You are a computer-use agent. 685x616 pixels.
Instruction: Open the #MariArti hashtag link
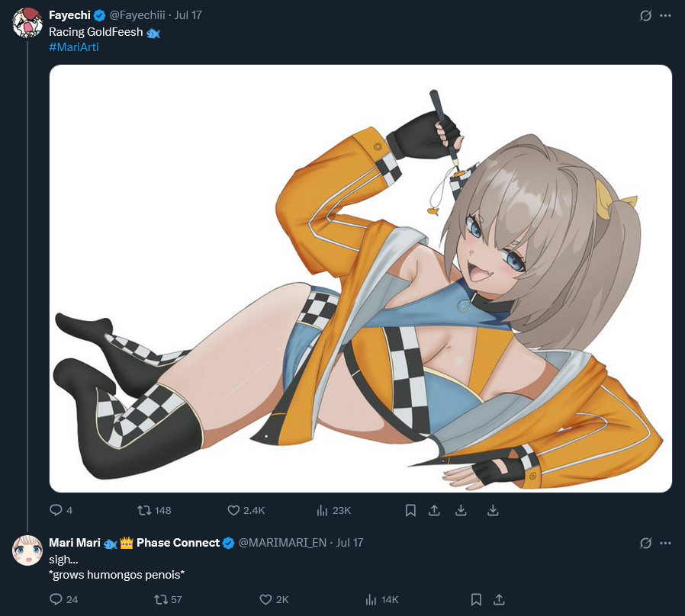coord(74,47)
